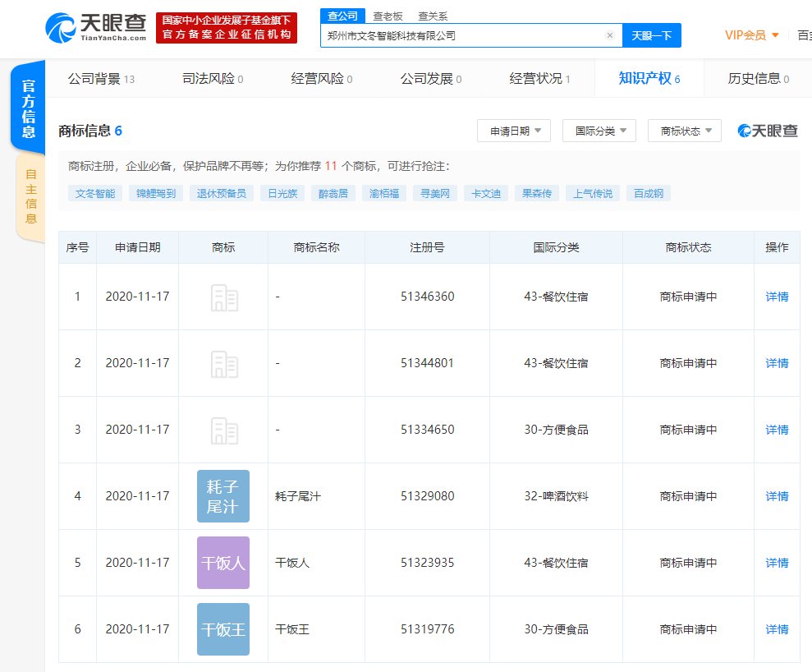Open the 申请日期 filter dropdown
The height and width of the screenshot is (672, 812).
(x=513, y=131)
